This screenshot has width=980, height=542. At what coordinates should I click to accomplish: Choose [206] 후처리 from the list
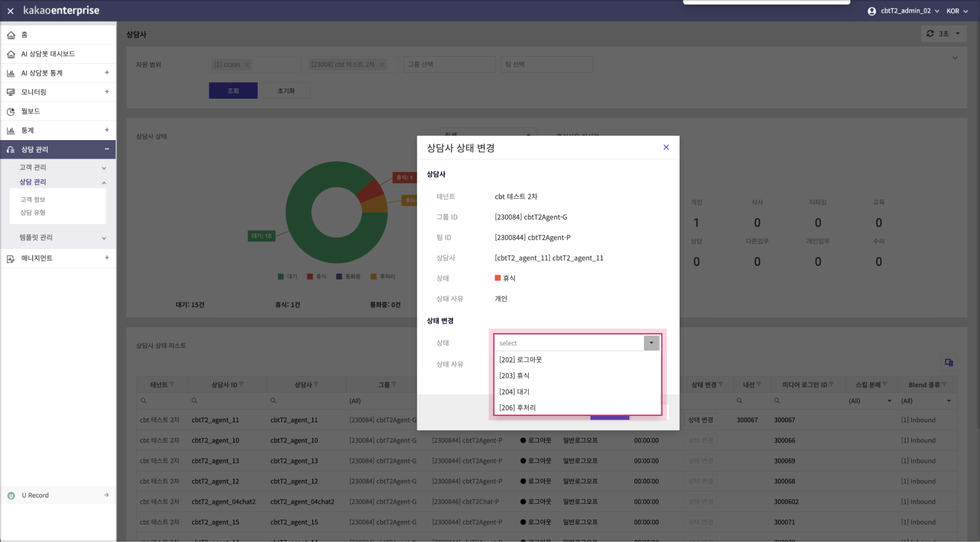point(517,408)
